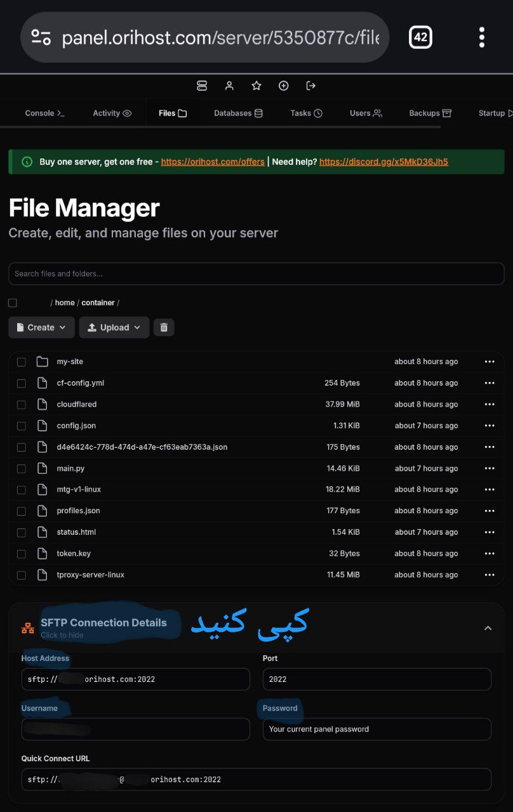Open the servers list icon in top bar

click(x=202, y=86)
